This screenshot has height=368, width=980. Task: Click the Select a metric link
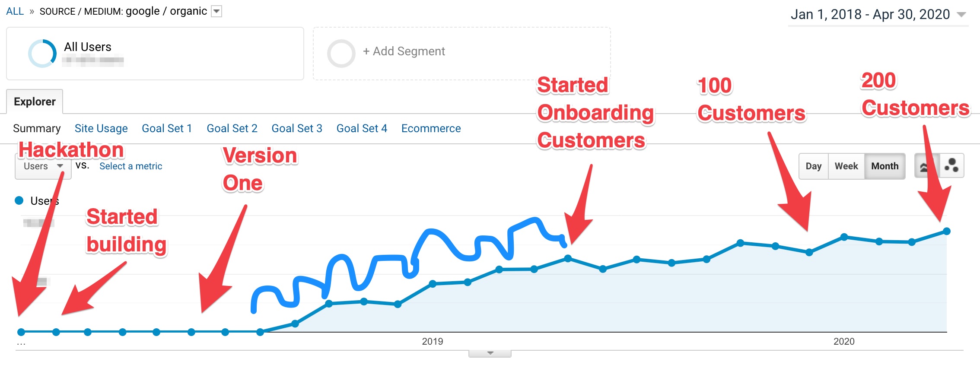click(130, 166)
